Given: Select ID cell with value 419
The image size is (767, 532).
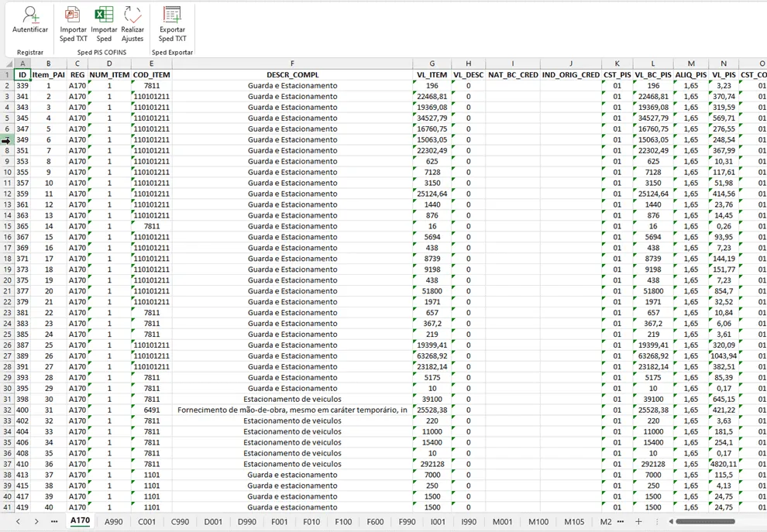Looking at the screenshot, I should (22, 507).
